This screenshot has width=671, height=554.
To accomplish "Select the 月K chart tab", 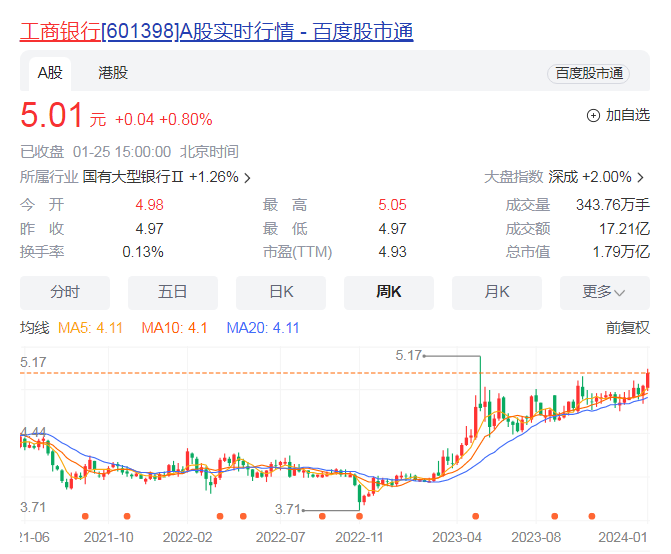I will tap(497, 293).
